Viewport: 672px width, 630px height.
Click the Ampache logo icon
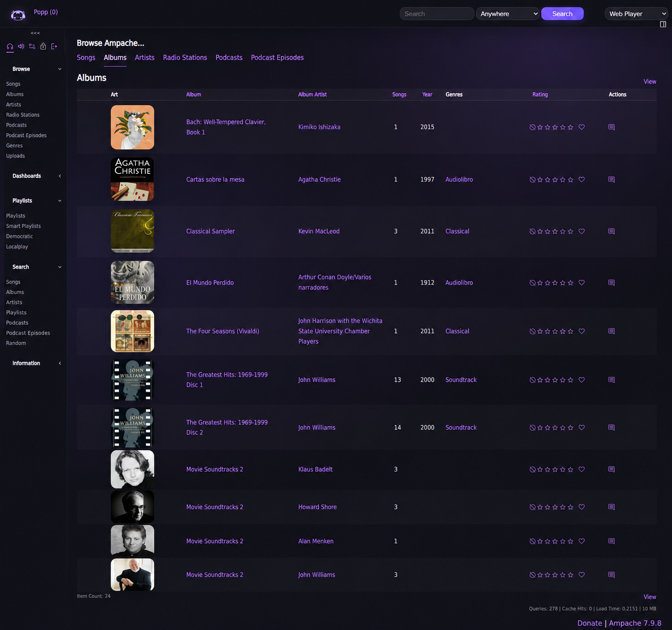click(18, 15)
